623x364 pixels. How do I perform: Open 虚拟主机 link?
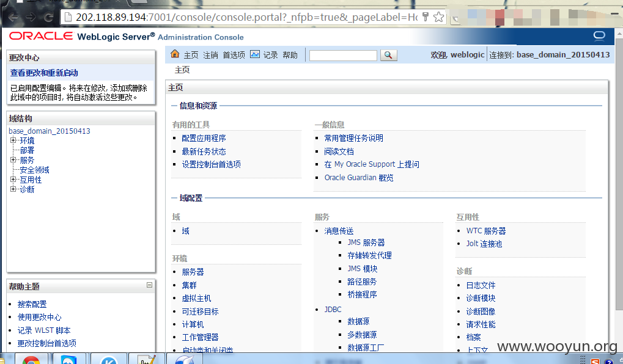pos(196,299)
